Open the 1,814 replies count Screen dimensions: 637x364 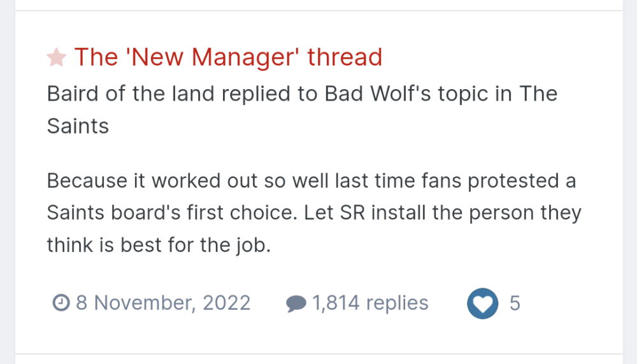(x=370, y=303)
